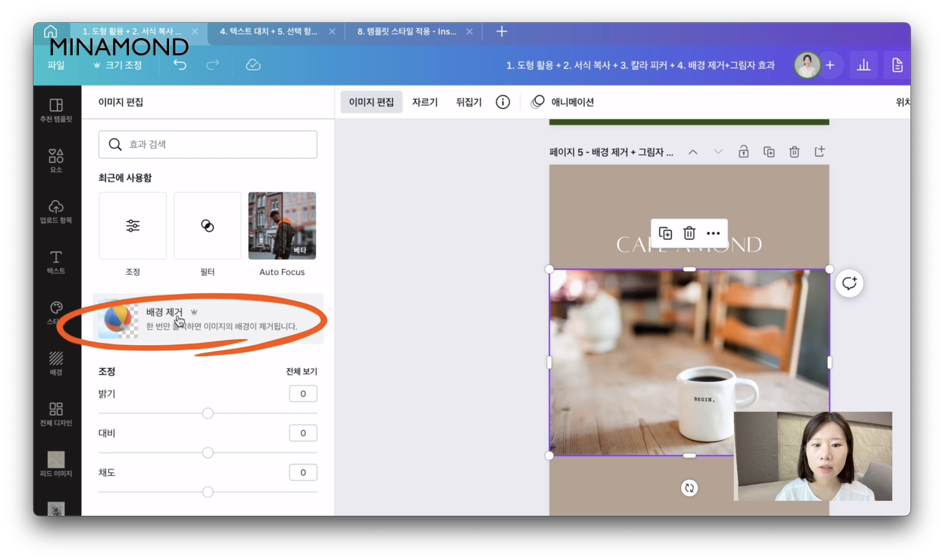Select the Auto Focus effect thumbnail
This screenshot has height=560, width=944.
tap(282, 226)
